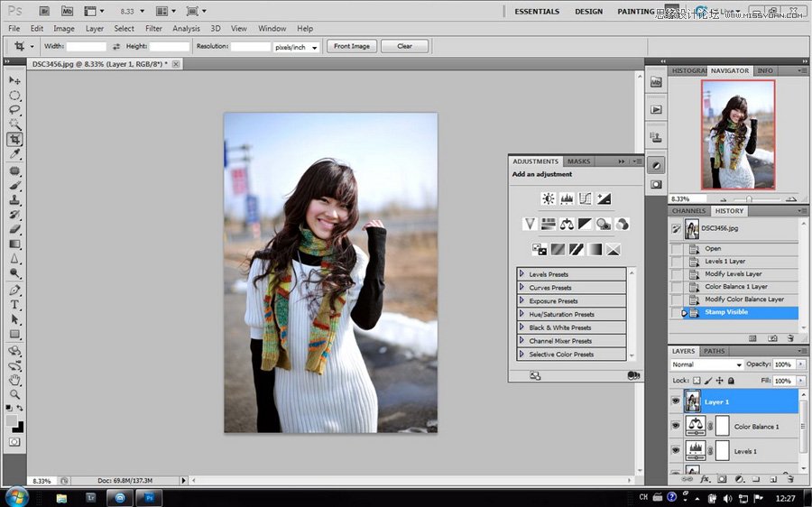Toggle lock position for layer
The height and width of the screenshot is (507, 812).
click(x=719, y=381)
